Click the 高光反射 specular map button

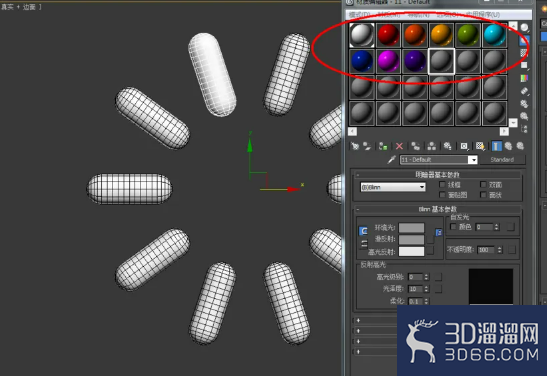click(430, 250)
